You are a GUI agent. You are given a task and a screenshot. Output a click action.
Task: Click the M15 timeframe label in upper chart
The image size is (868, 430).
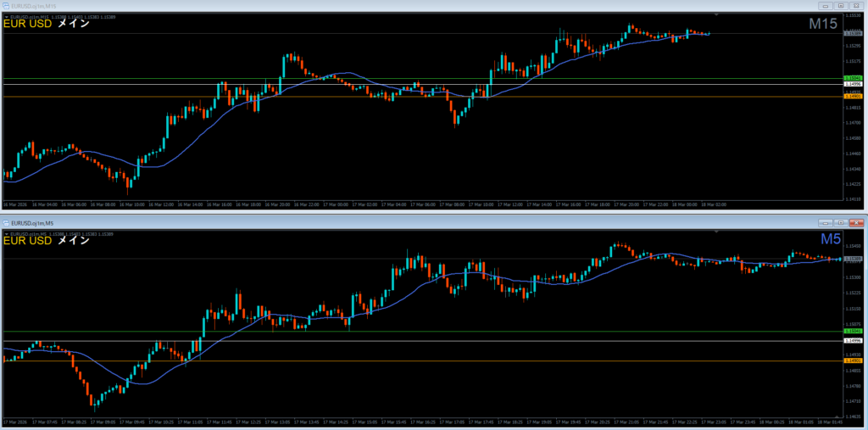pyautogui.click(x=822, y=25)
